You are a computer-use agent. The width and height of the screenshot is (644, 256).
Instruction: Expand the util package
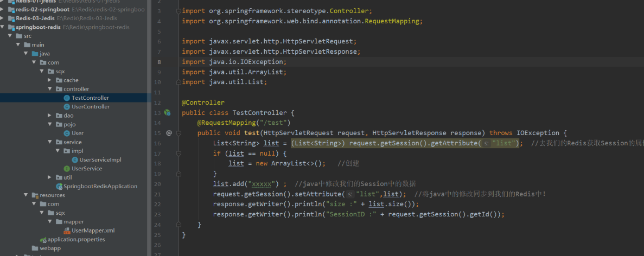pos(50,177)
